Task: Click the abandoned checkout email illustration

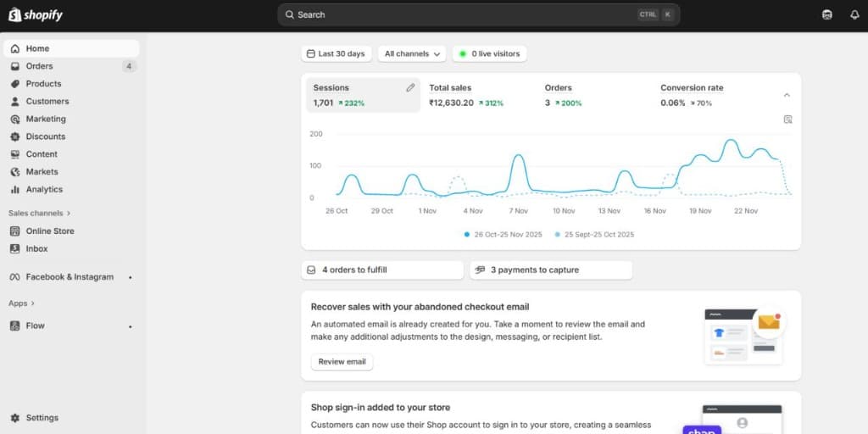Action: click(745, 336)
